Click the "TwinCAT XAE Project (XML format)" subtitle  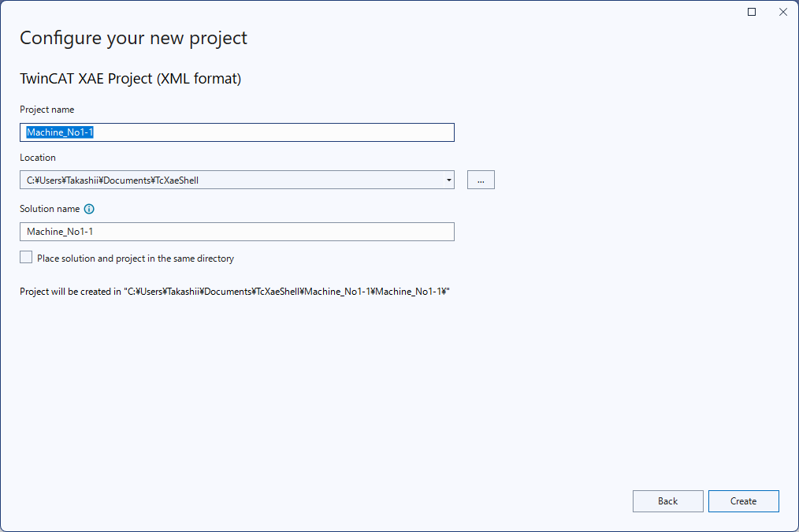130,79
